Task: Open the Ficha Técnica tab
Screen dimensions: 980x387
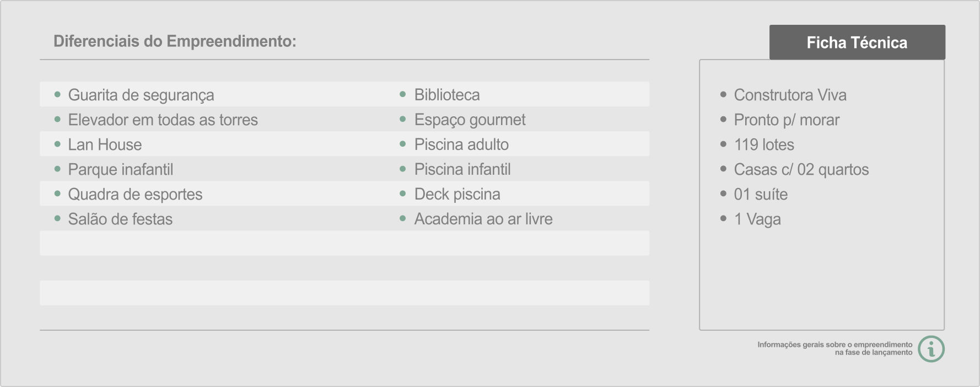Action: (x=857, y=42)
